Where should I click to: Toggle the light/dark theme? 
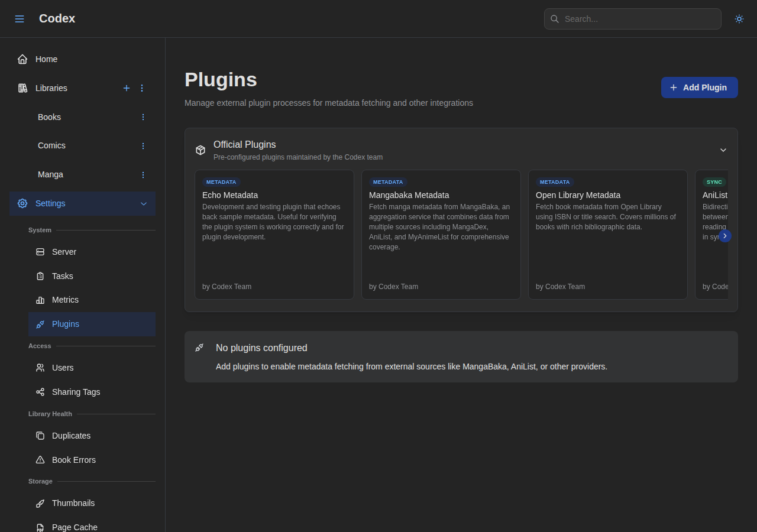tap(739, 18)
